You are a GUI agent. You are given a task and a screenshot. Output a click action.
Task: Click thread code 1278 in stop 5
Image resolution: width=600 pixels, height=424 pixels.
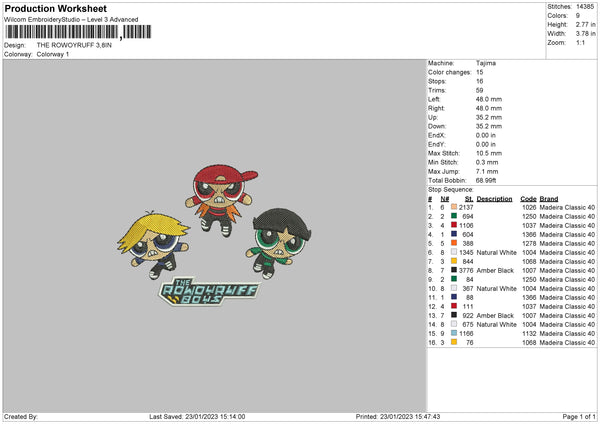tap(529, 243)
